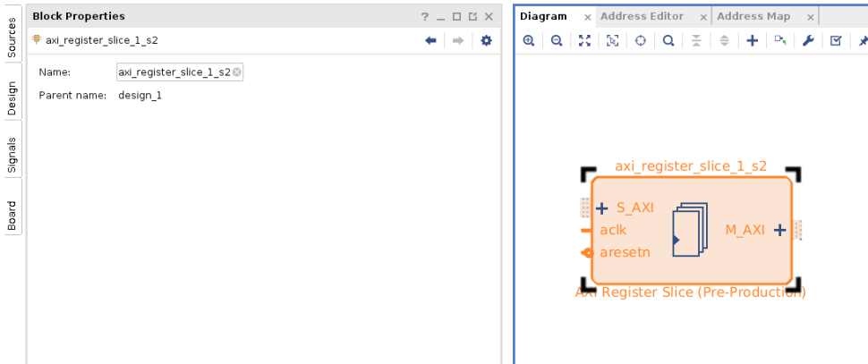Click the make connection port icon
This screenshot has height=364, width=868.
779,41
